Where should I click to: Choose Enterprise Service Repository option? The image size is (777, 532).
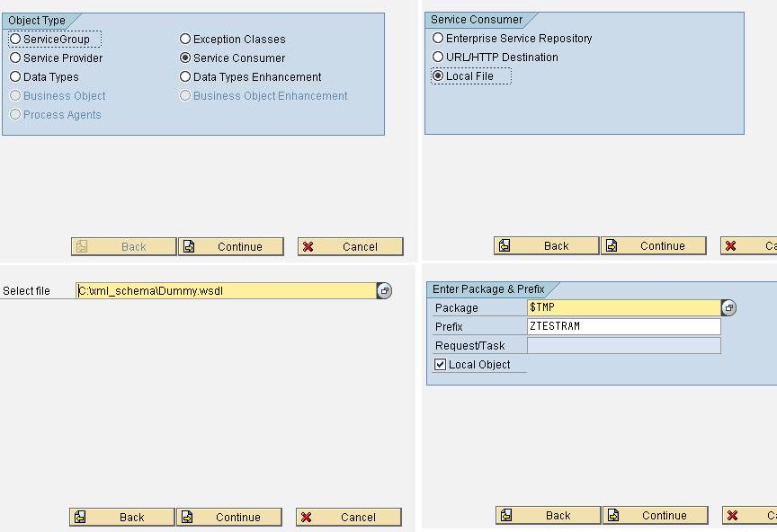[438, 39]
